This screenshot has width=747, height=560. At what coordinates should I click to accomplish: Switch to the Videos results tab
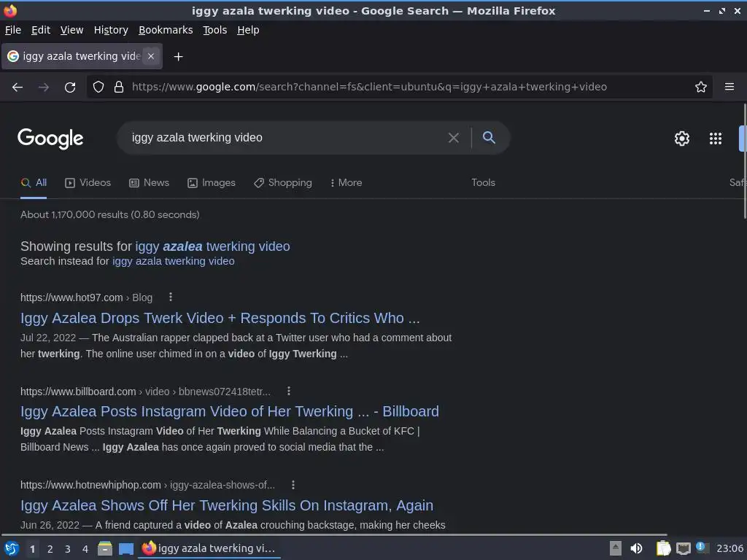[x=88, y=183]
